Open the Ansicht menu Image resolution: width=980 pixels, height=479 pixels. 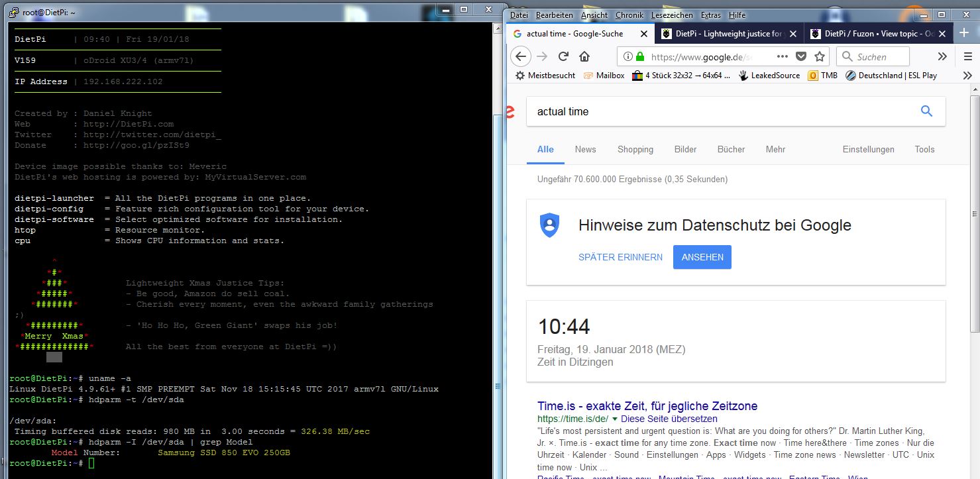(x=594, y=15)
